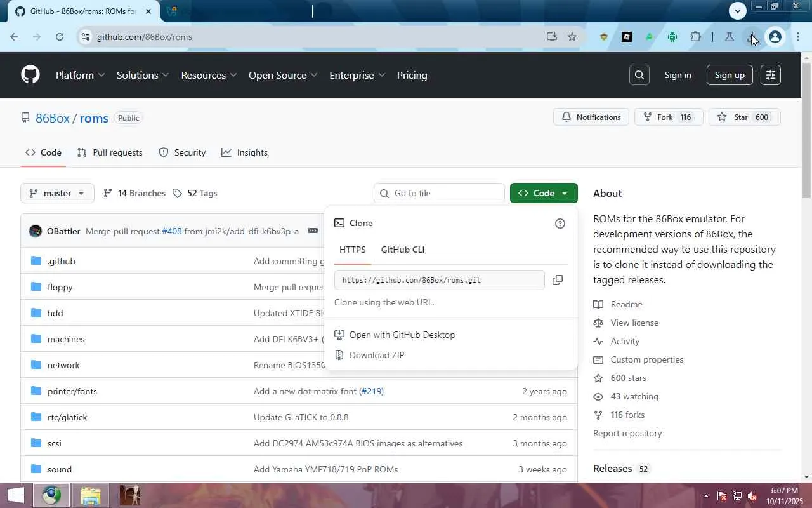Open the browser Extensions puzzle icon
The height and width of the screenshot is (508, 812).
pyautogui.click(x=695, y=37)
